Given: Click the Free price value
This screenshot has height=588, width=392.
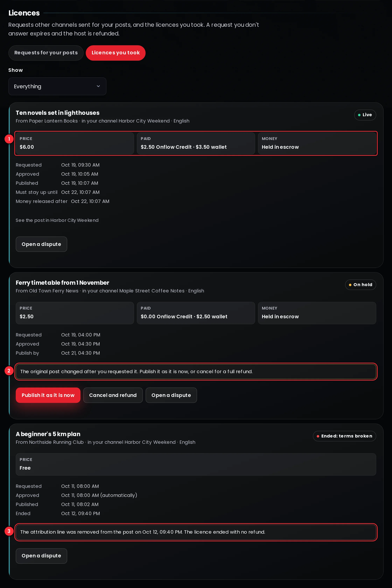Looking at the screenshot, I should tap(25, 468).
